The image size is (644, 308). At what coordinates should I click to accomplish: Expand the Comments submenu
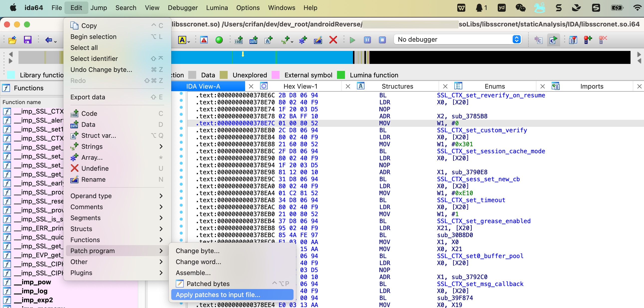(x=117, y=207)
